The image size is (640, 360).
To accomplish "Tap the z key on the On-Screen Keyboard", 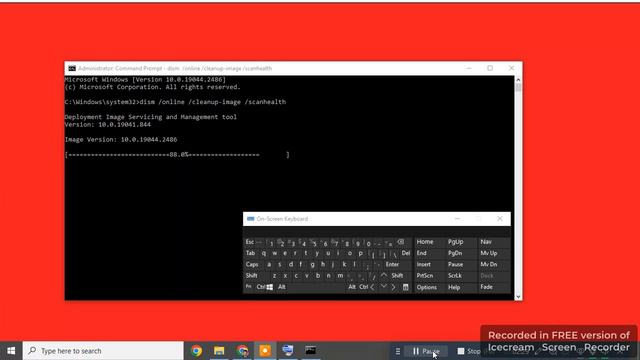I will pos(274,276).
